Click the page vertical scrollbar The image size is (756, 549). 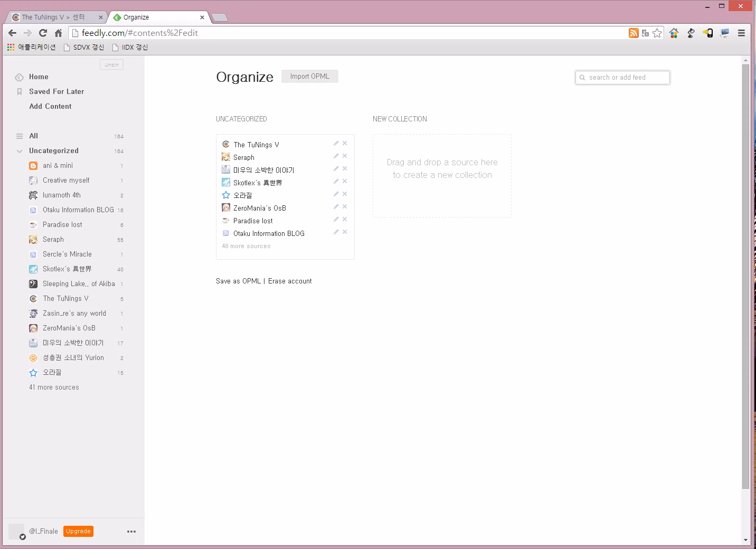(745, 277)
